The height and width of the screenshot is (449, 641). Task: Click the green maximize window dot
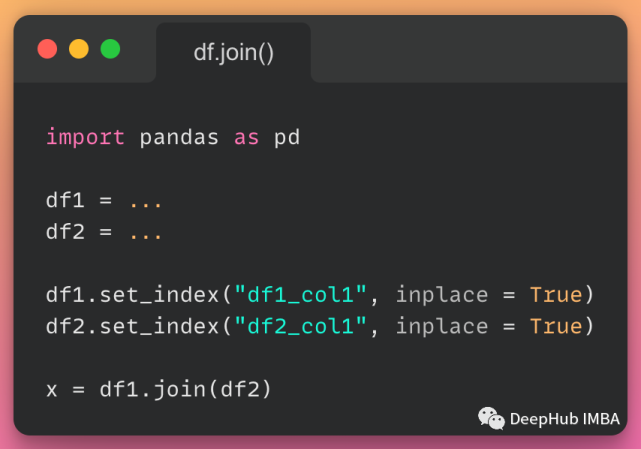tap(110, 49)
